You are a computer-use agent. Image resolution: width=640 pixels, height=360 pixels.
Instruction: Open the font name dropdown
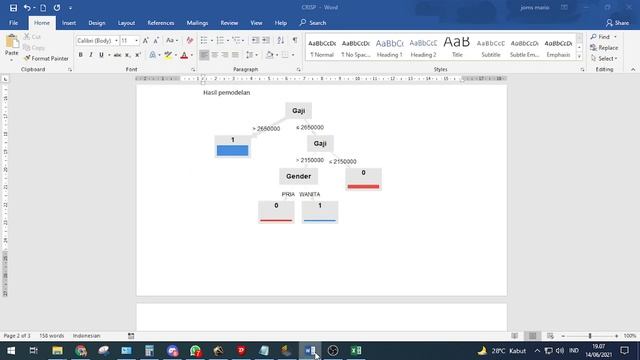coord(116,41)
